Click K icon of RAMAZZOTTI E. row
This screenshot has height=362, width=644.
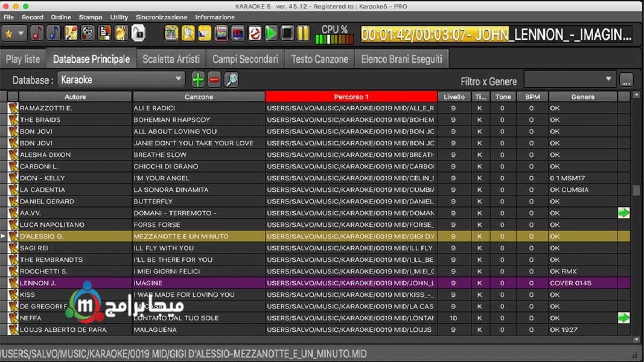click(x=13, y=108)
